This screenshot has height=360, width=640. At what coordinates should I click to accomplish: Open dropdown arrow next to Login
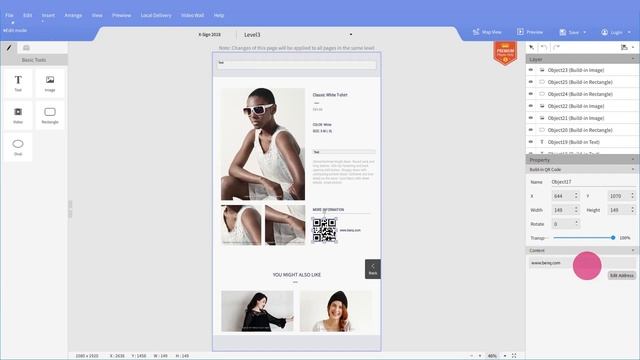629,32
